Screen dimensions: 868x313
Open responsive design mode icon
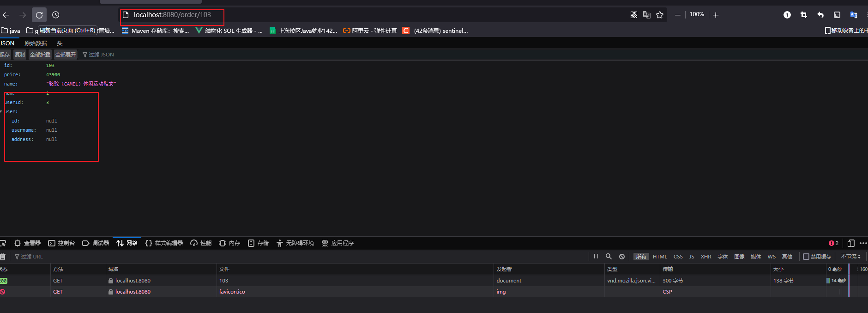pos(851,243)
